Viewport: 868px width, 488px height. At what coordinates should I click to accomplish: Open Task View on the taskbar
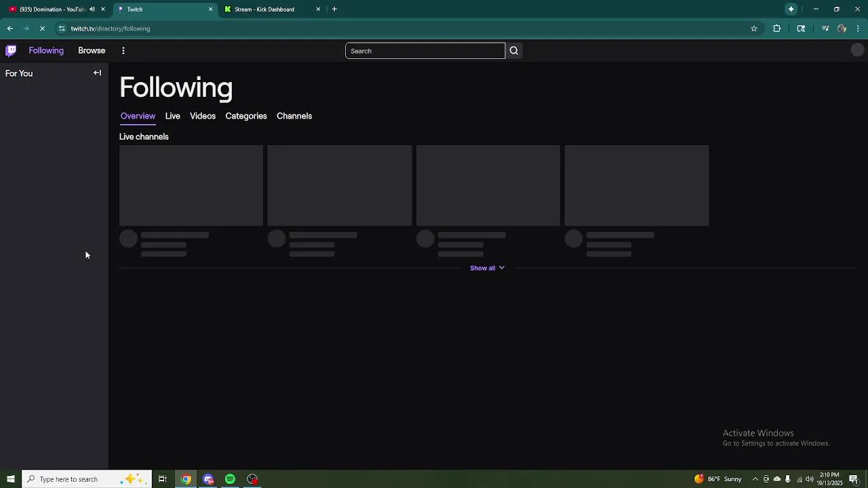(x=163, y=479)
